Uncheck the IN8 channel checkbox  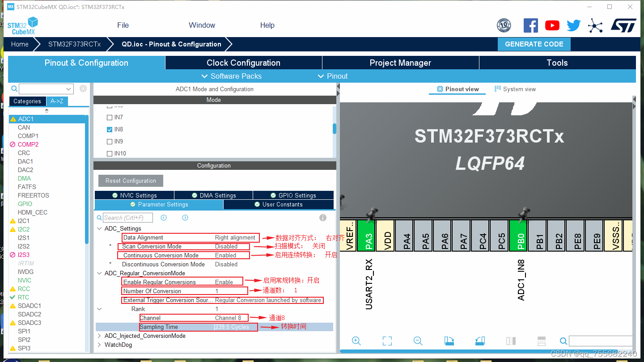(110, 130)
